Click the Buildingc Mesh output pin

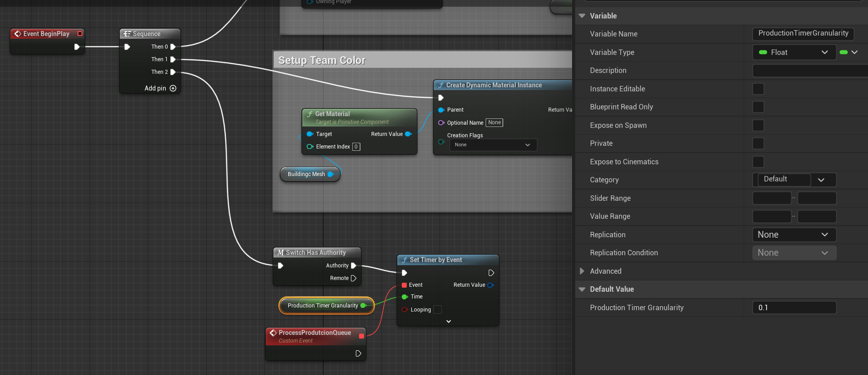[x=331, y=174]
